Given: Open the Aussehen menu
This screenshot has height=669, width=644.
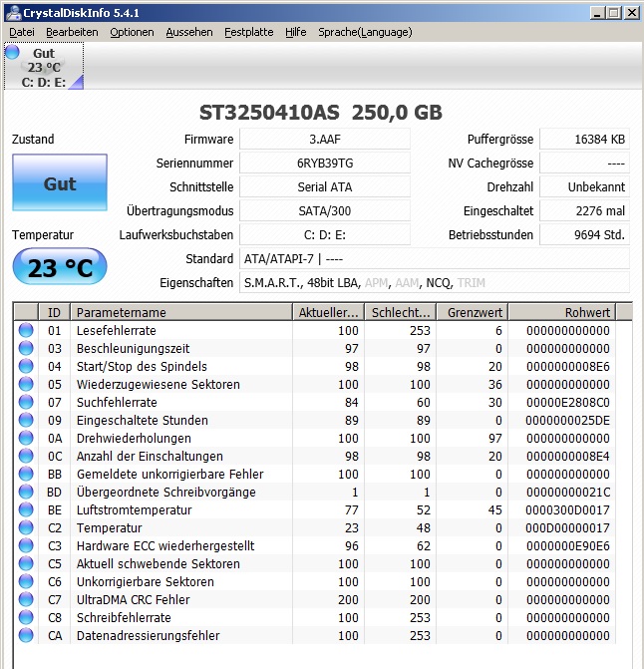Looking at the screenshot, I should click(x=189, y=32).
